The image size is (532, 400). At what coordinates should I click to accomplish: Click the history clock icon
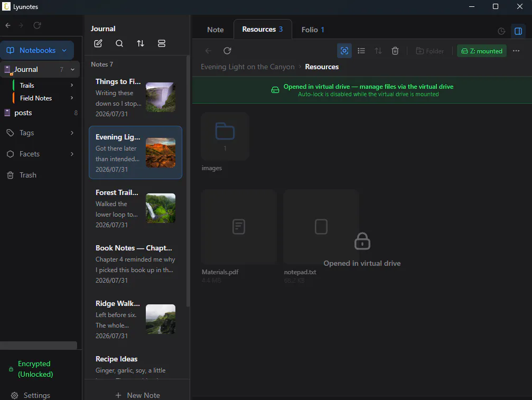coord(501,31)
